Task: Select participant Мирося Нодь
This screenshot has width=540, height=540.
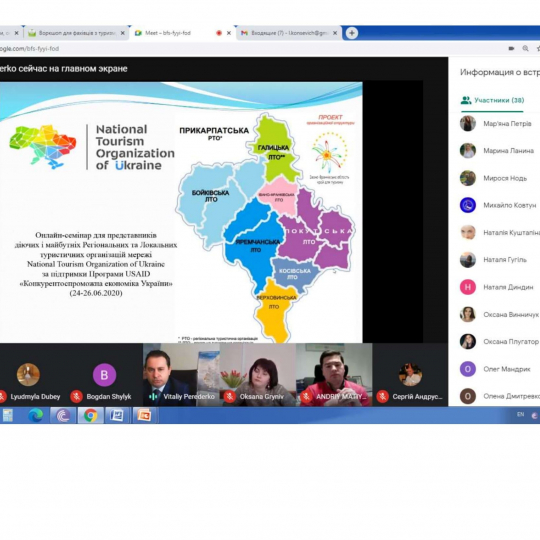Action: [500, 178]
